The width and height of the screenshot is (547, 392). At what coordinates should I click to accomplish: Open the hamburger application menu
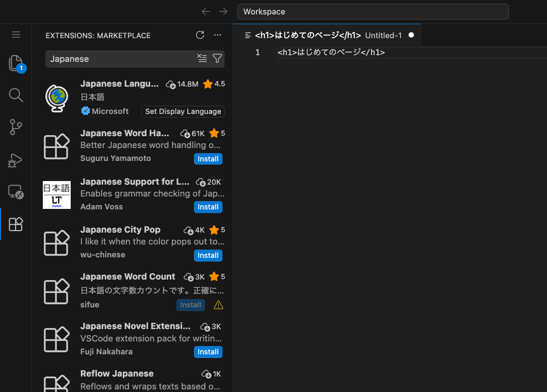tap(16, 35)
